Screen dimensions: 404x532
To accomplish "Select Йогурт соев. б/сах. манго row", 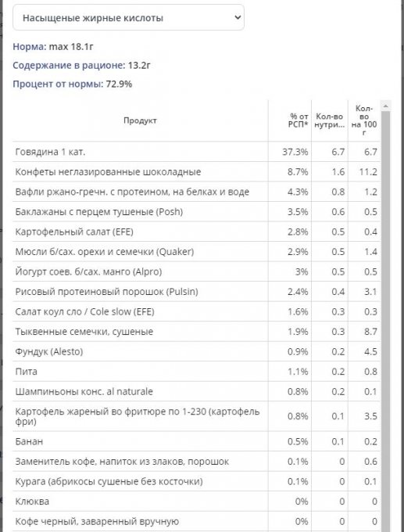I will (197, 271).
